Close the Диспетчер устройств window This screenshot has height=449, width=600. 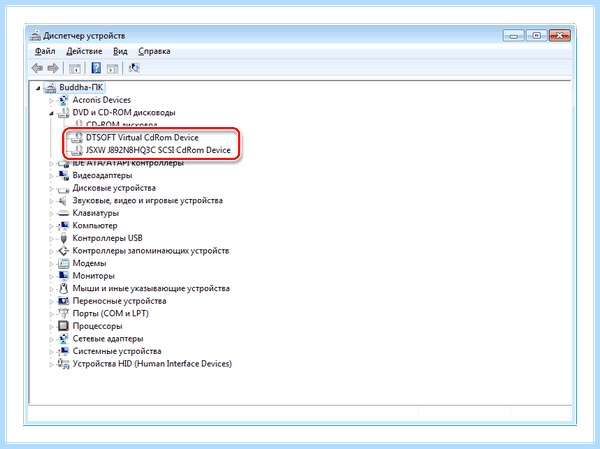[x=559, y=36]
